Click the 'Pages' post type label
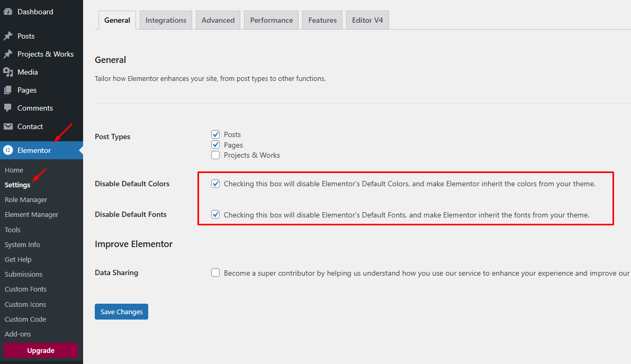This screenshot has width=631, height=364. [233, 145]
